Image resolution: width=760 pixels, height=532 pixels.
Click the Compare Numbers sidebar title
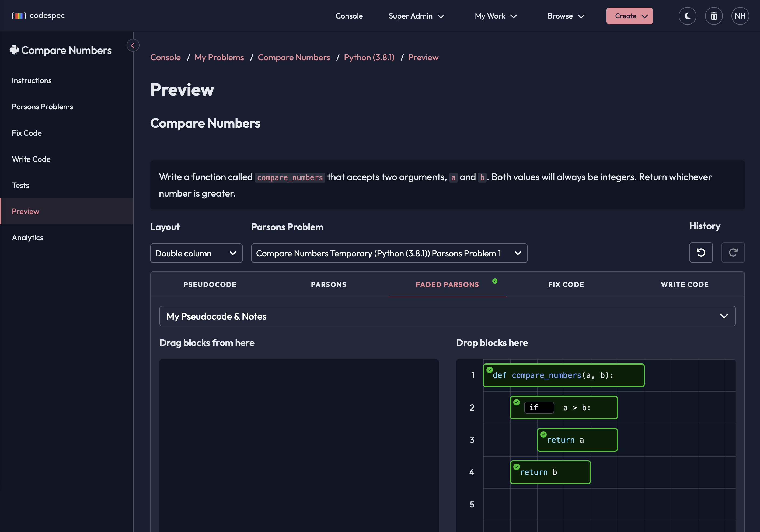(x=66, y=50)
